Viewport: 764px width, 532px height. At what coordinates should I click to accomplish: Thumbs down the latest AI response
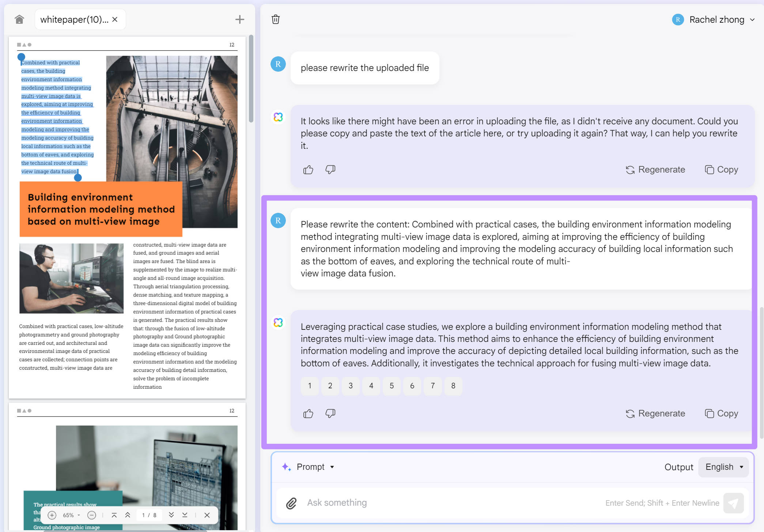(330, 414)
